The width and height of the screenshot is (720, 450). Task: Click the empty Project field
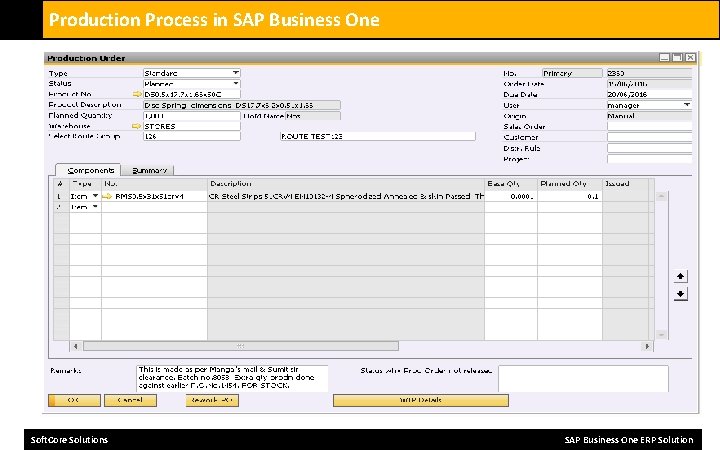[649, 159]
